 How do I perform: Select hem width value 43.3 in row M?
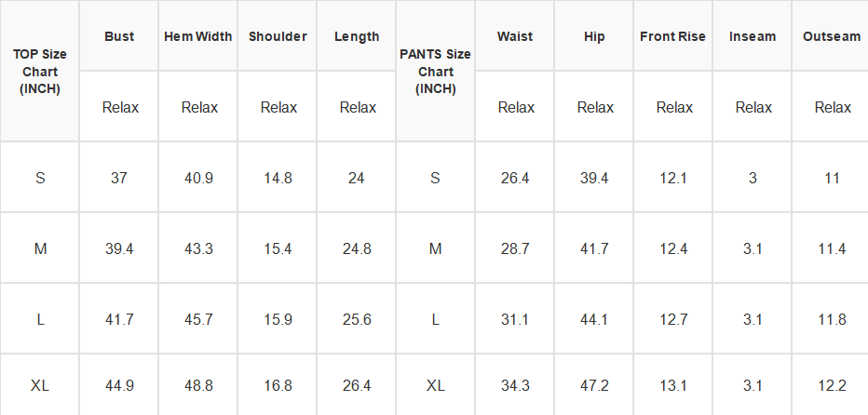(198, 249)
